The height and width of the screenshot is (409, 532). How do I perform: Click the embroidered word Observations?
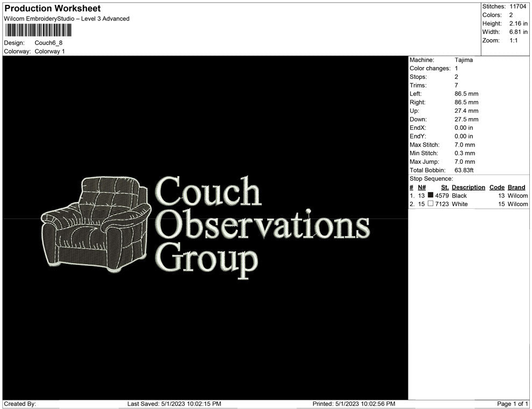[x=263, y=224]
